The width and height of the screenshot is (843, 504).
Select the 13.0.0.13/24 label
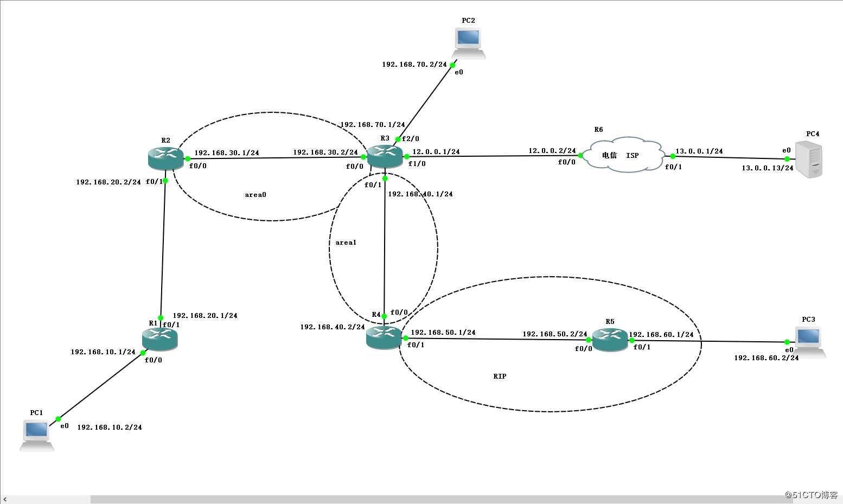[x=768, y=168]
